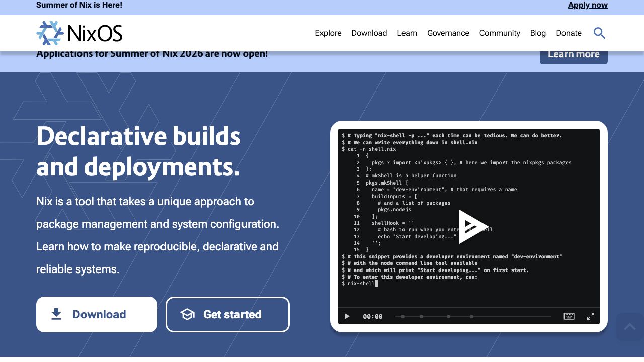Click the "Declarative builds and deployments." heading
Image resolution: width=644 pixels, height=362 pixels.
[138, 151]
